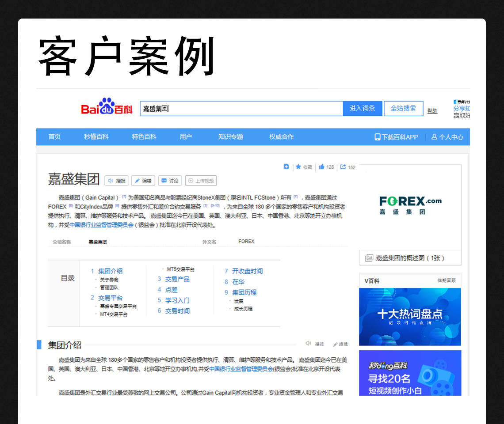
Task: Jump to 成长历程 in the 目录
Action: [x=243, y=309]
